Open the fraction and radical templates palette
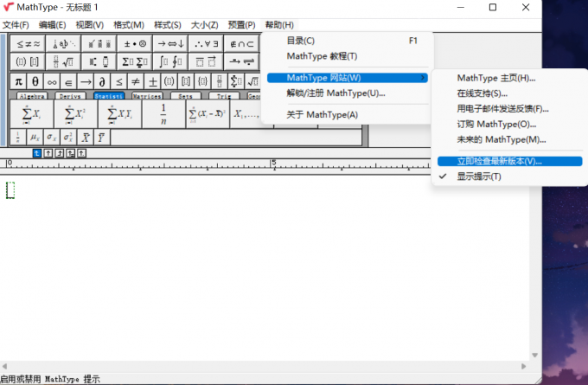The width and height of the screenshot is (588, 385). coord(64,61)
